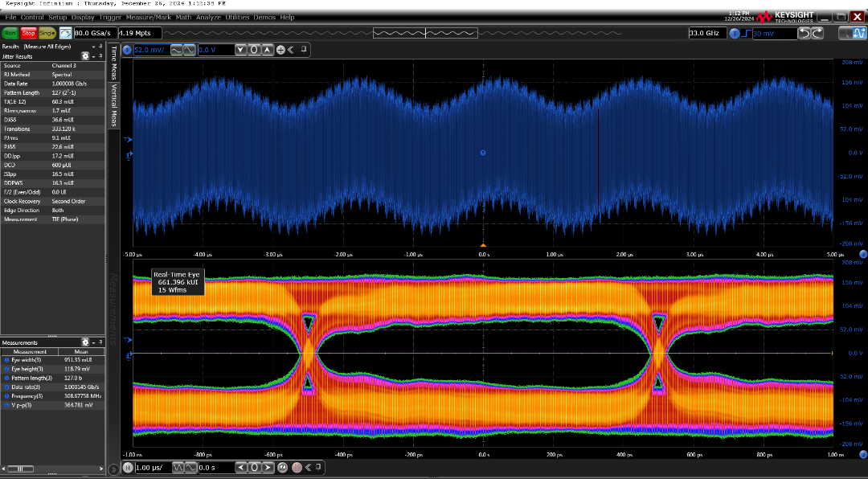Toggle the trigger T source button
The height and width of the screenshot is (479, 868).
click(x=734, y=33)
